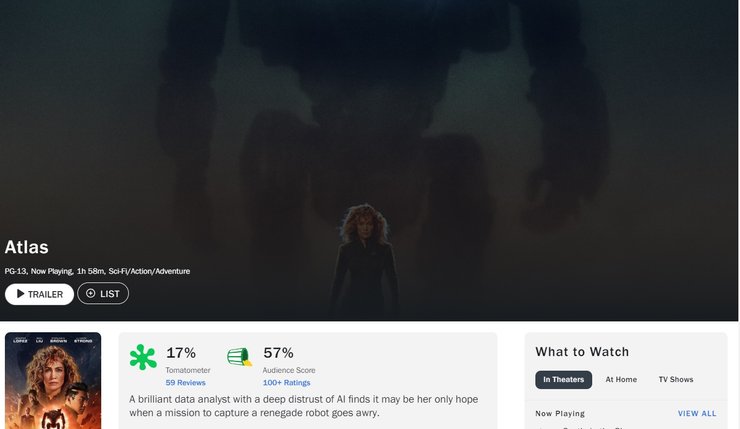Click the Audience Score label text
Viewport: 740px width, 429px height.
coord(289,370)
